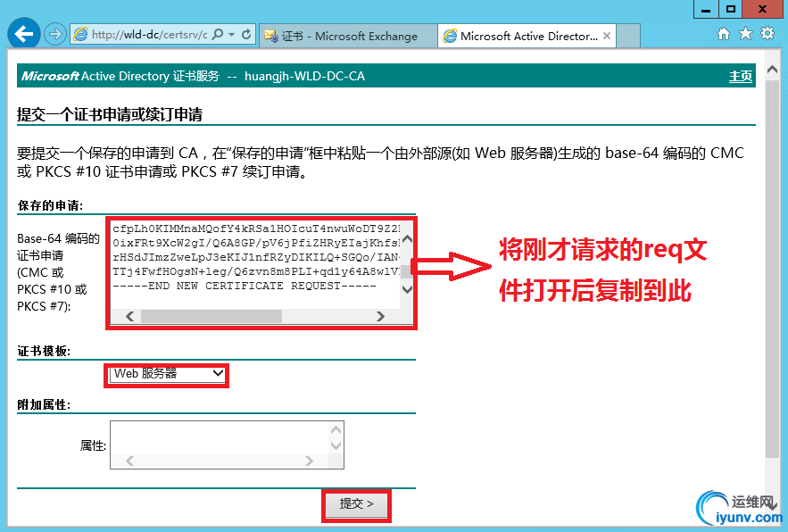Image resolution: width=788 pixels, height=532 pixels.
Task: Click the request box horizontal scrollbar thumb
Action: 212,316
